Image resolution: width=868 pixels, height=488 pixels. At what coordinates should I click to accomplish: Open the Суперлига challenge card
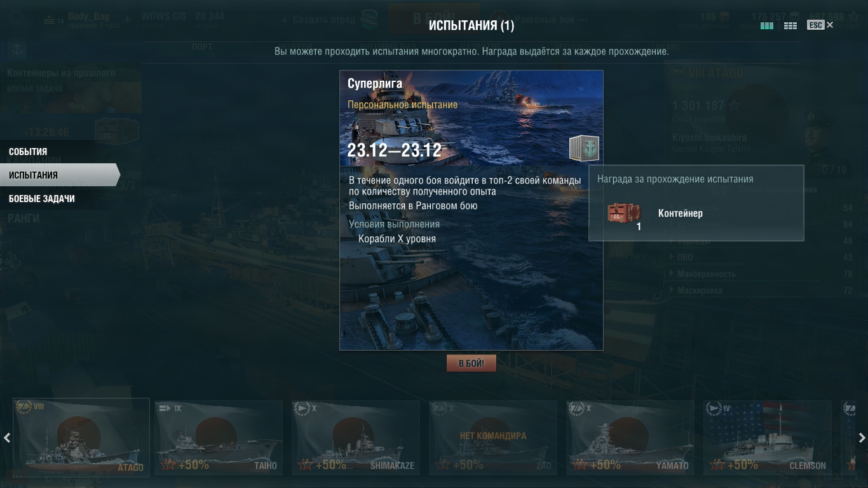(471, 210)
